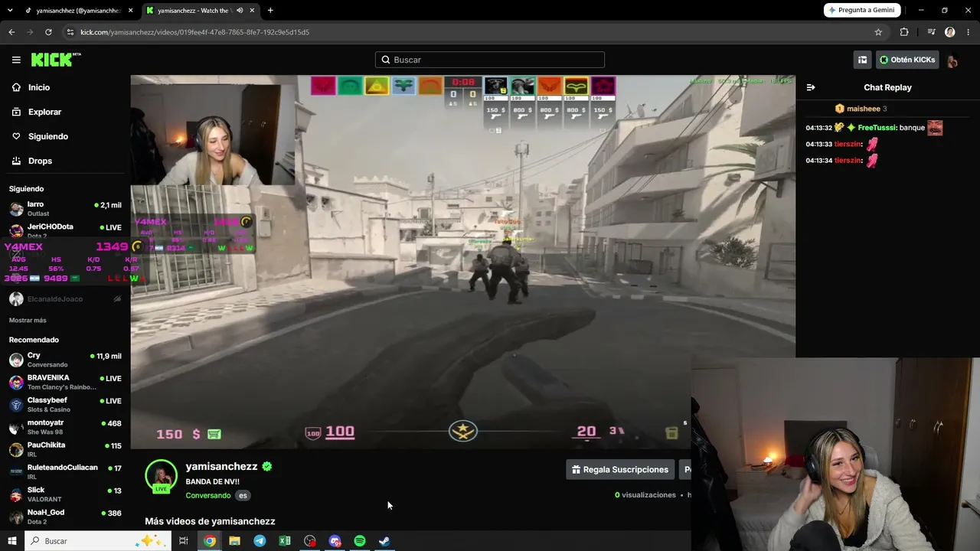The image size is (980, 551).
Task: Expand the Mostrar más following list
Action: tap(28, 320)
